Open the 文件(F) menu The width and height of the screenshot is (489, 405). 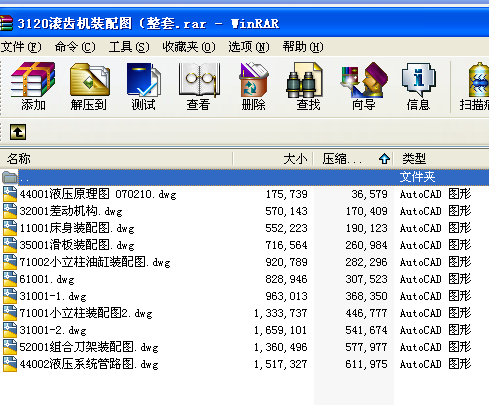tap(21, 47)
